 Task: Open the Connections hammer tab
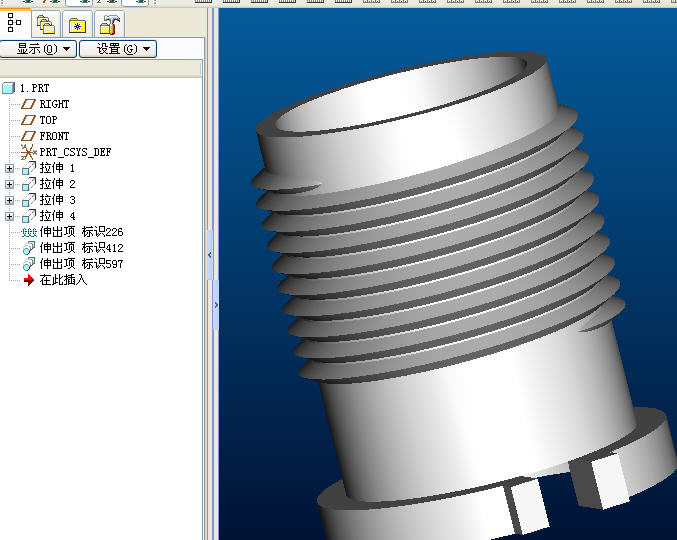point(109,25)
